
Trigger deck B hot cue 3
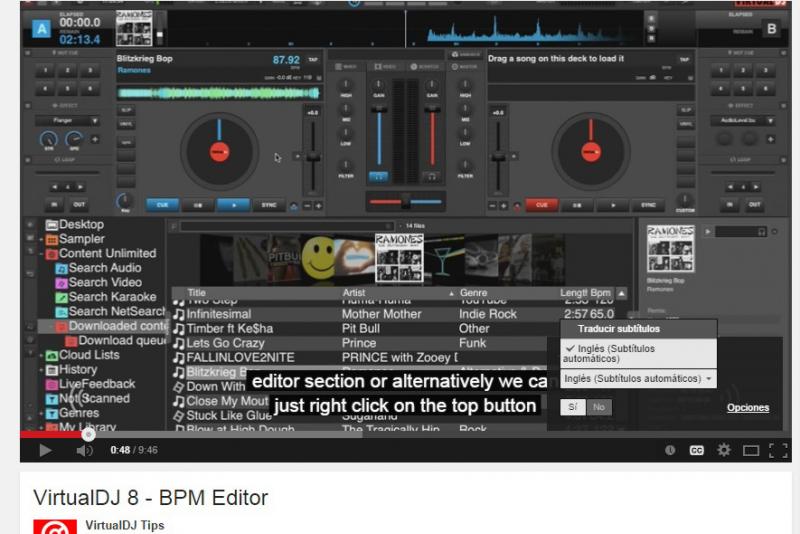pyautogui.click(x=765, y=70)
